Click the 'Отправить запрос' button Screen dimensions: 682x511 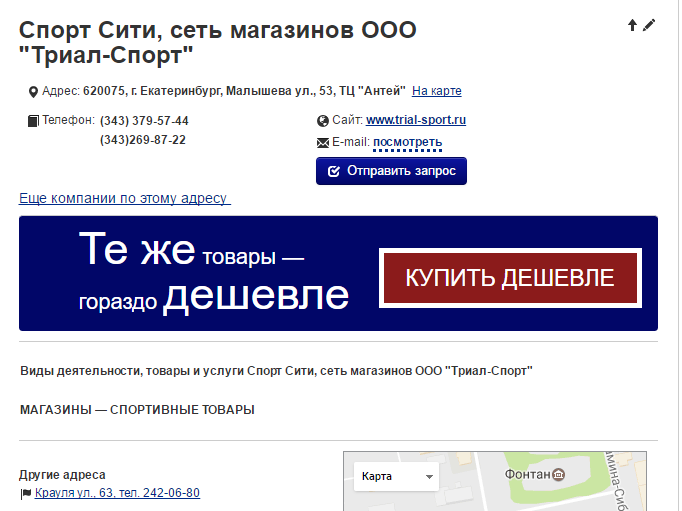391,171
